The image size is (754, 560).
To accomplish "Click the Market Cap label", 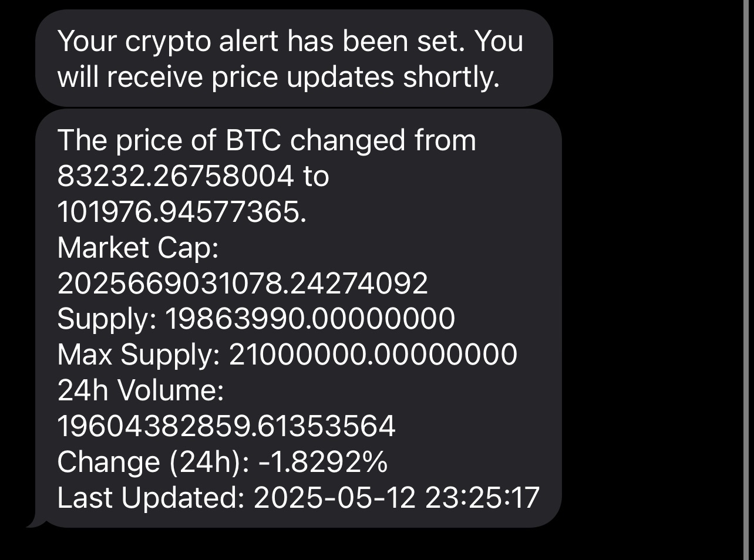I will pos(138,248).
